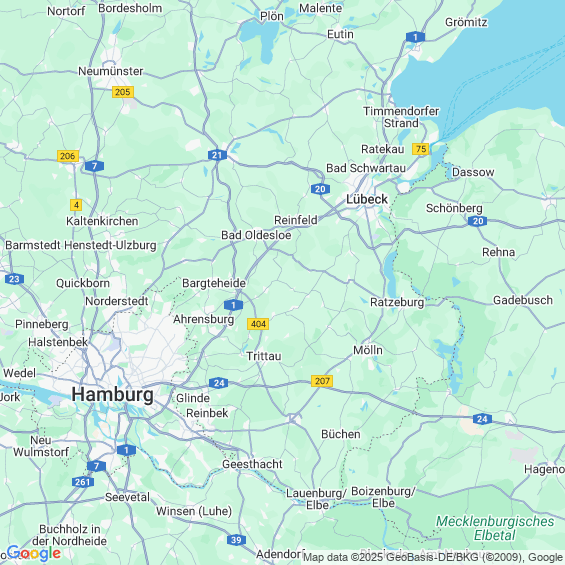Click the Neumünster town label
This screenshot has width=565, height=565.
pos(111,71)
